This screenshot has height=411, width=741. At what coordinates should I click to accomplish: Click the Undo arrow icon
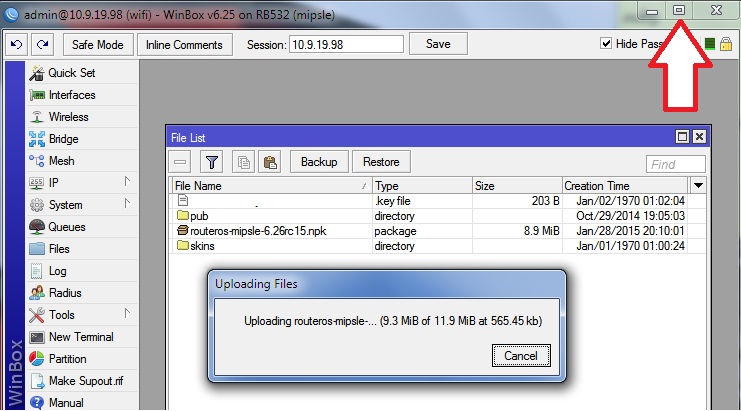pyautogui.click(x=17, y=44)
